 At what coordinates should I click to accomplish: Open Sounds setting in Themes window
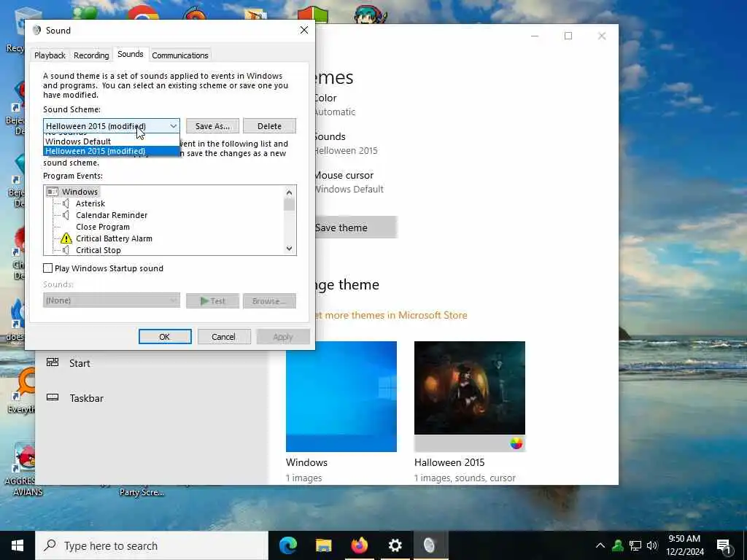coord(346,144)
